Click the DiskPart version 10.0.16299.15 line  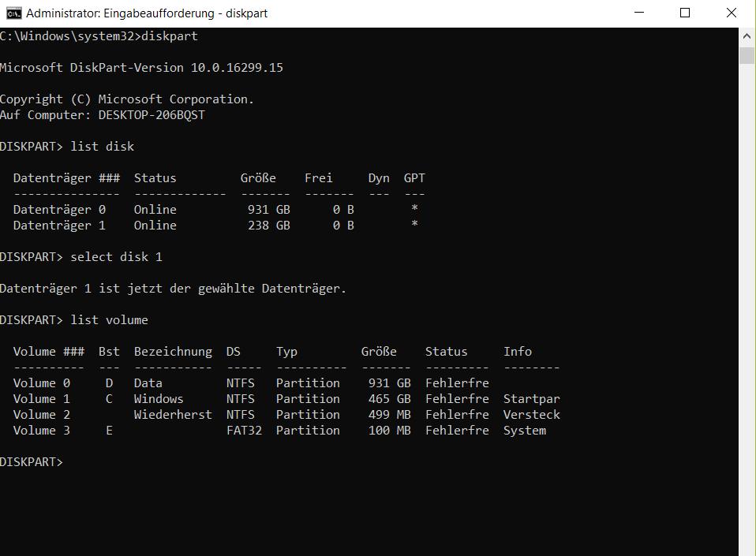[x=141, y=68]
